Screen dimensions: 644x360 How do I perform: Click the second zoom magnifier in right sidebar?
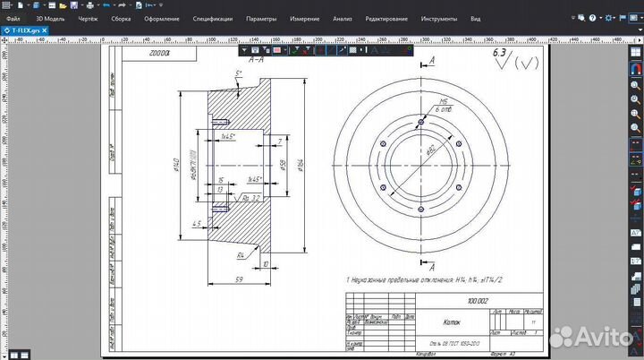[635, 99]
